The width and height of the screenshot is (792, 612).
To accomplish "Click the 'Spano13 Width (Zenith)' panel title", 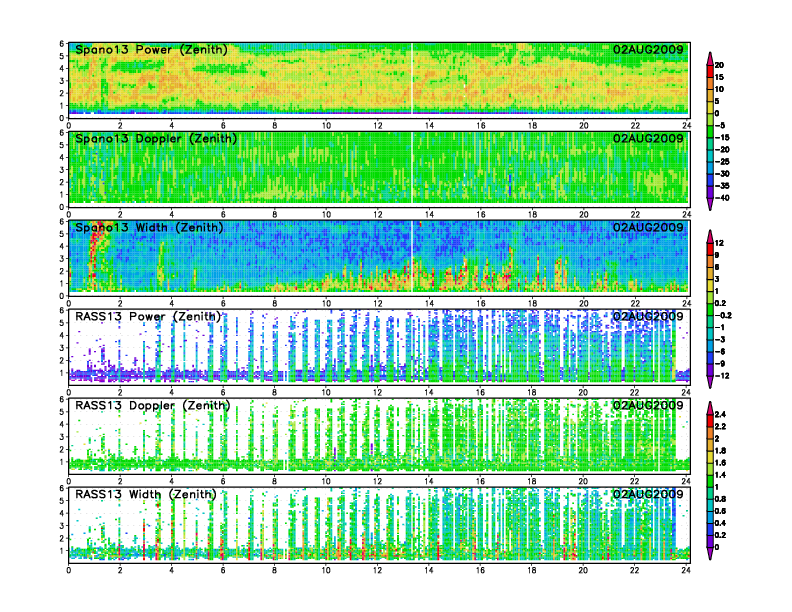I will point(149,228).
